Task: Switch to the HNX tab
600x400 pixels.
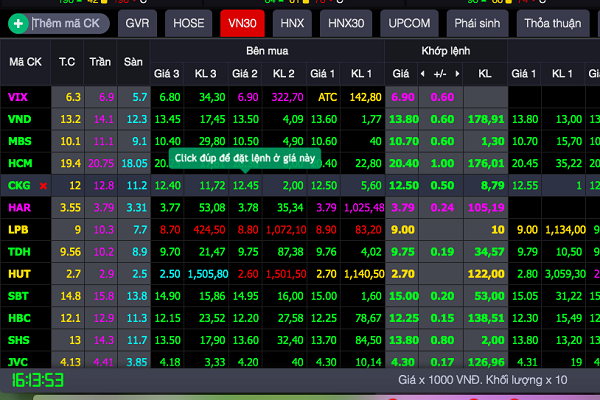Action: pyautogui.click(x=293, y=21)
